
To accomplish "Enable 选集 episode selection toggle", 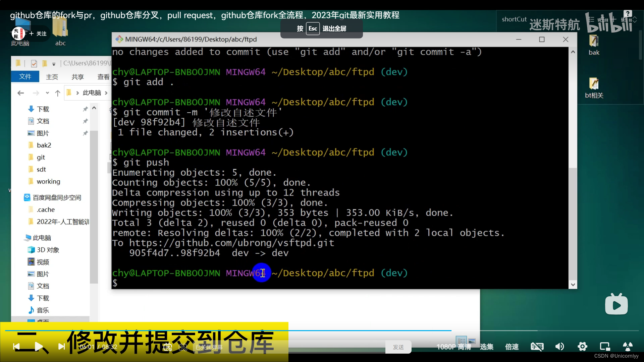I will (x=487, y=347).
